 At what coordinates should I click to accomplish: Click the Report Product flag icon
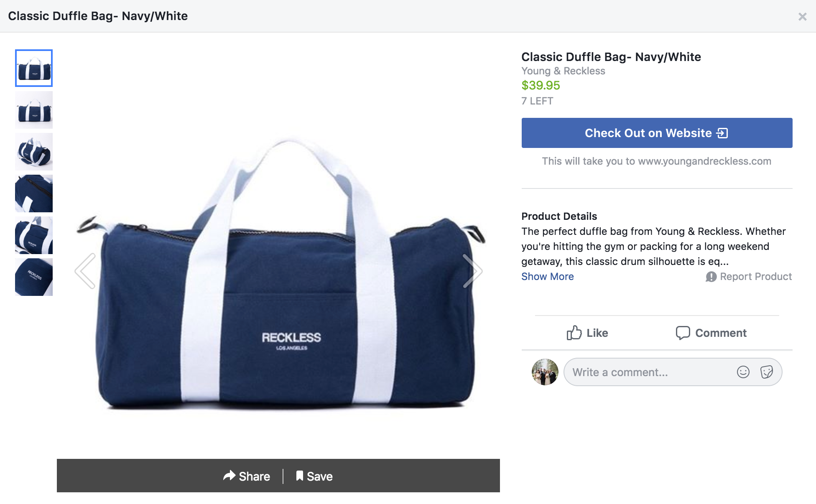711,277
